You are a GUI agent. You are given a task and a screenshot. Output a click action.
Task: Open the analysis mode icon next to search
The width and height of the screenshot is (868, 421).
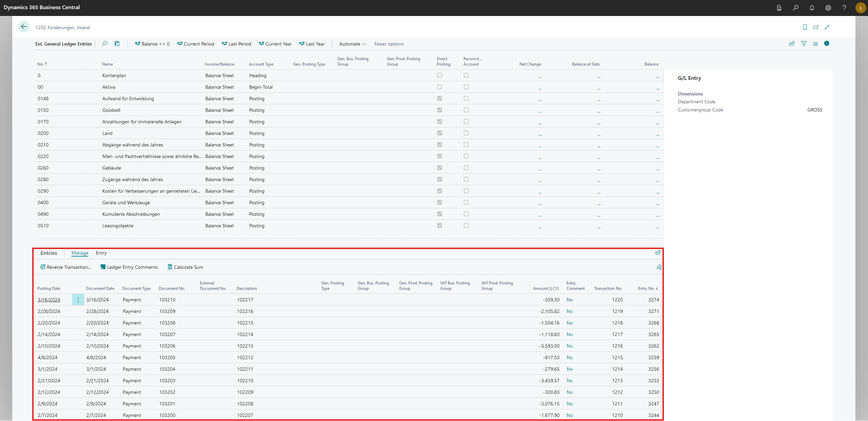pos(117,43)
